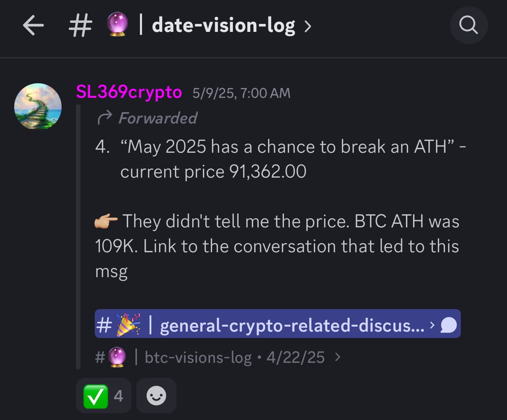Image resolution: width=507 pixels, height=420 pixels.
Task: Open the date-vision-log channel title
Action: pos(224,26)
